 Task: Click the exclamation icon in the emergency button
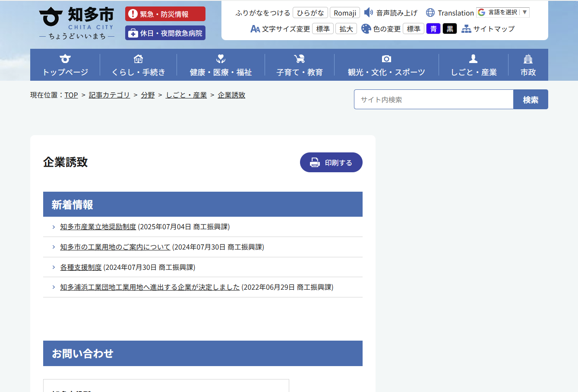coord(133,14)
